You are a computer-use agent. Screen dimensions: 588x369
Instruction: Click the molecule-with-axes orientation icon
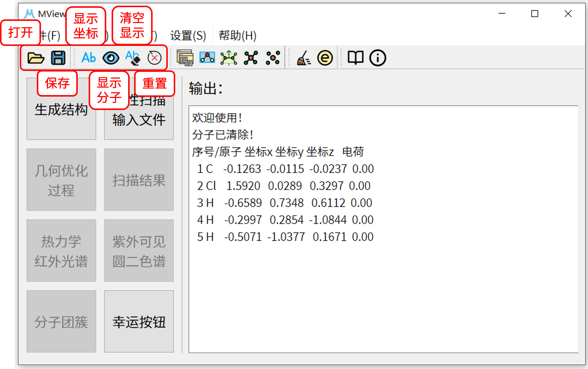229,58
